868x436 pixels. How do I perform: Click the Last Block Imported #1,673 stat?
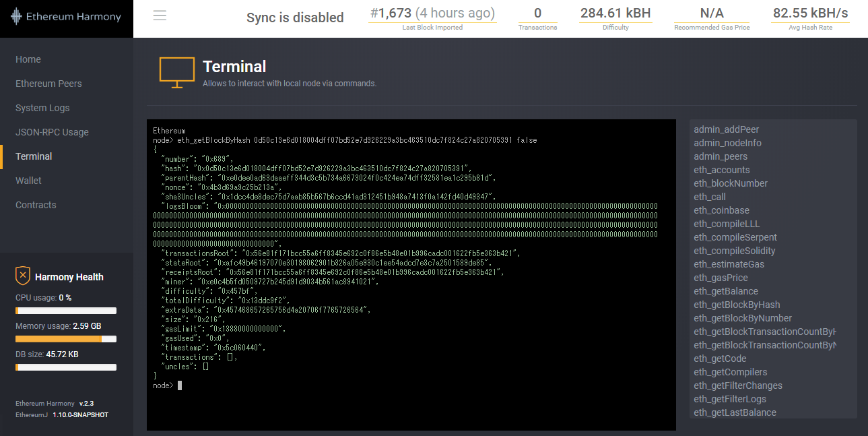coord(432,18)
